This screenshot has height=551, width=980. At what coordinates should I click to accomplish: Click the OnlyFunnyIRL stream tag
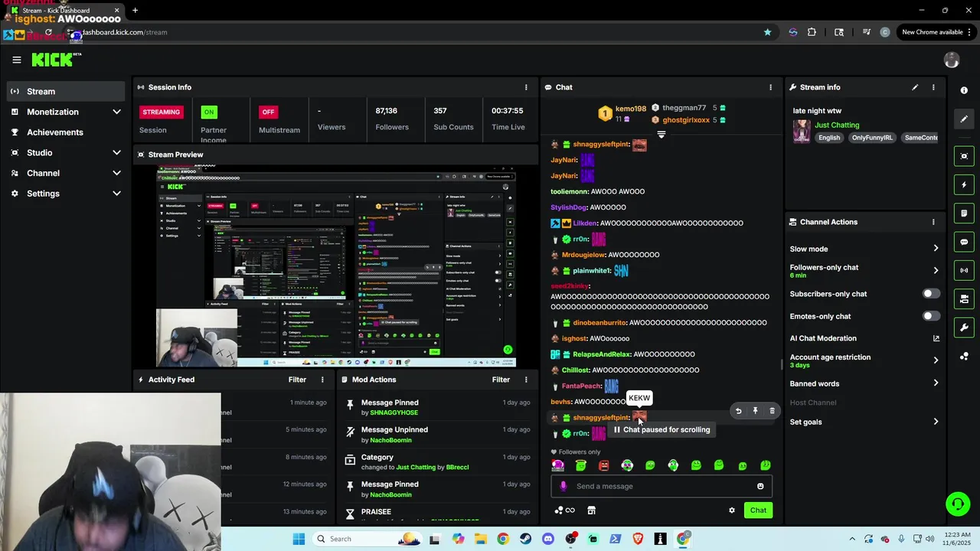[872, 138]
